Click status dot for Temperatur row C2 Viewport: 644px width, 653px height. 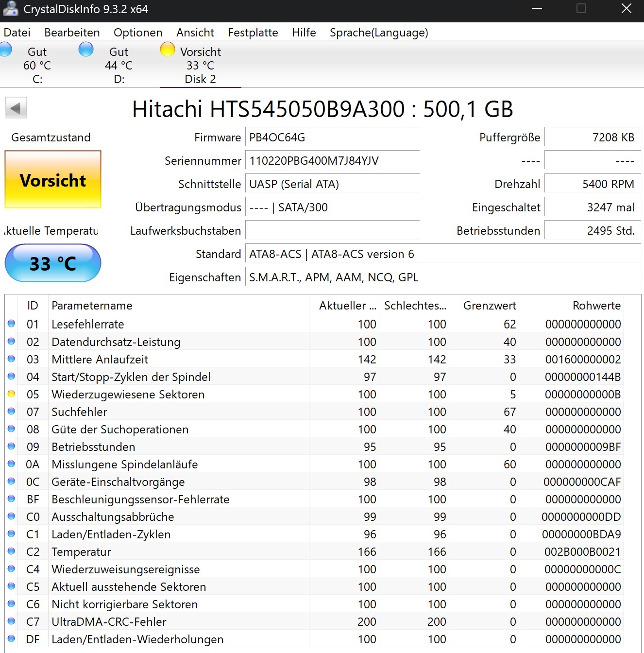tap(11, 551)
